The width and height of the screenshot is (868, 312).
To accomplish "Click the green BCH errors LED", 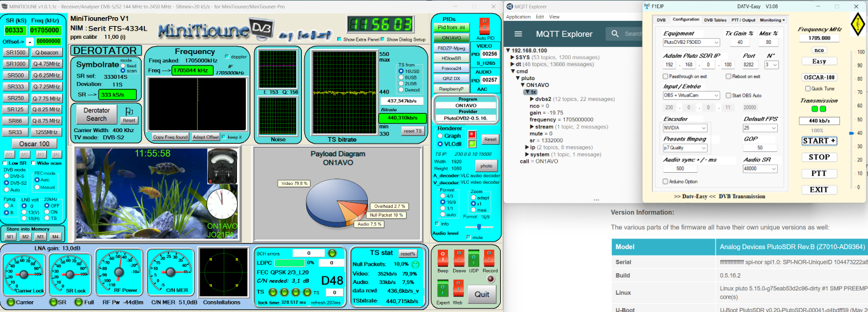I will [332, 253].
